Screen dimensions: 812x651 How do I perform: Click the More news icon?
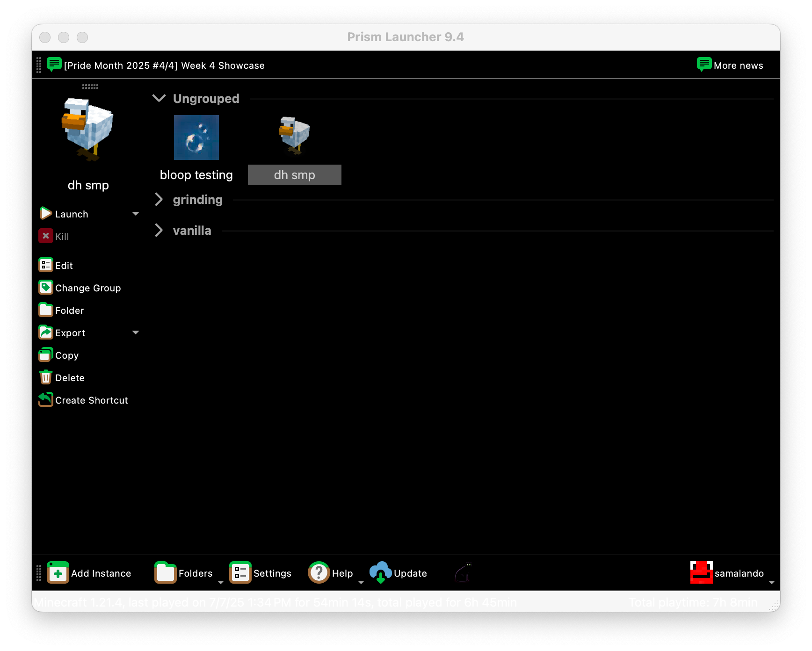(x=704, y=65)
